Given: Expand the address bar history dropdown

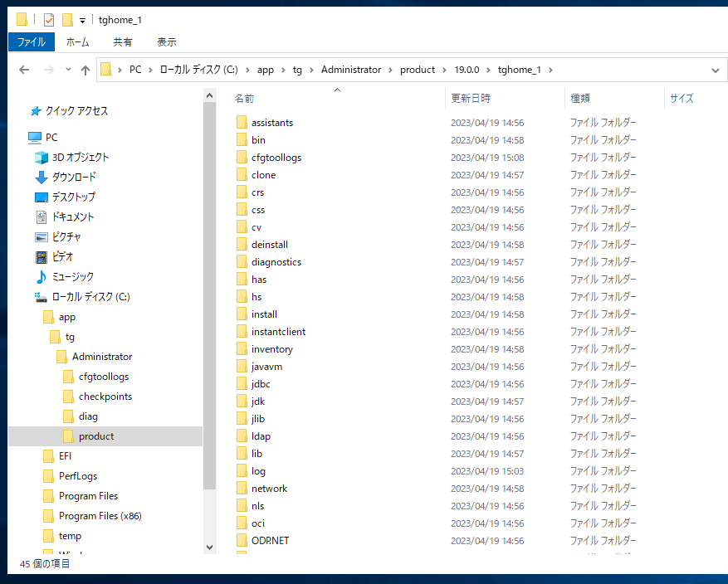Looking at the screenshot, I should [715, 71].
